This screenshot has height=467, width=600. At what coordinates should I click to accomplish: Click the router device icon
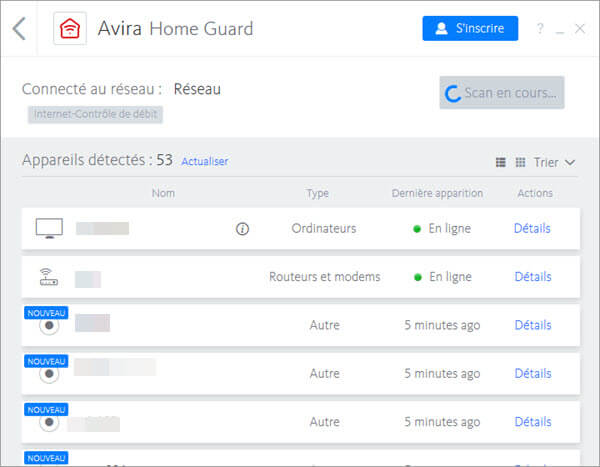pyautogui.click(x=49, y=277)
